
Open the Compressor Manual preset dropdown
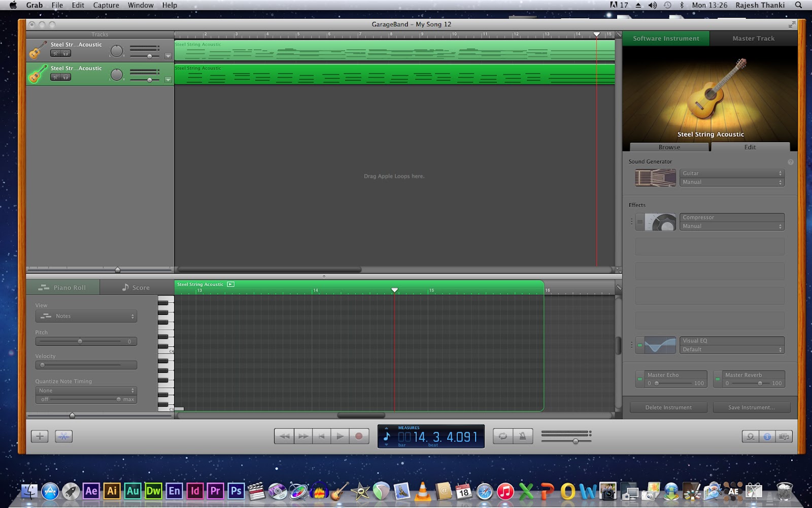tap(732, 227)
